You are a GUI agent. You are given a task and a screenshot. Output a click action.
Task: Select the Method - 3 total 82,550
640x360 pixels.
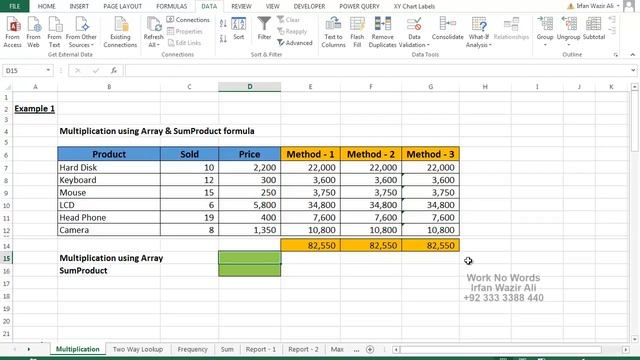pyautogui.click(x=430, y=245)
